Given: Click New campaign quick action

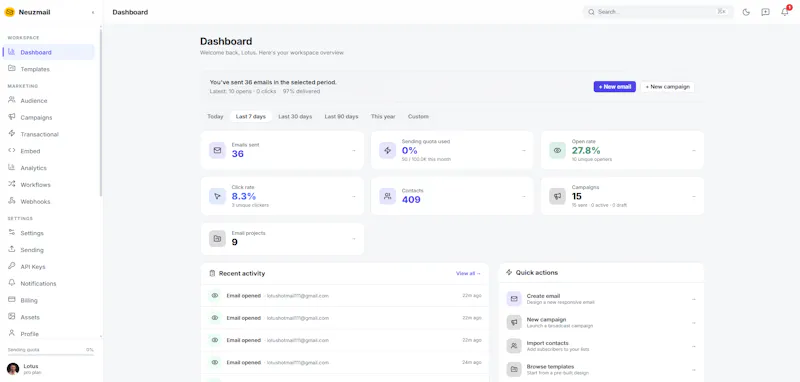Looking at the screenshot, I should [601, 322].
